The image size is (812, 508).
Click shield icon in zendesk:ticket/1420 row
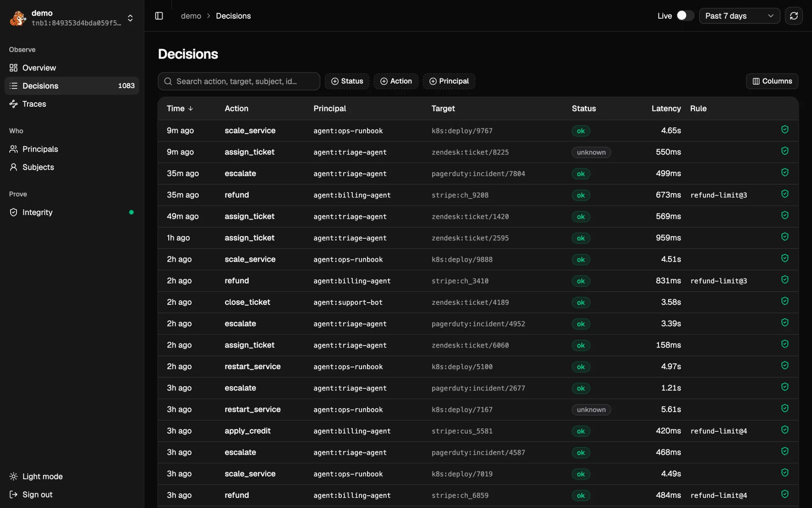click(x=785, y=215)
